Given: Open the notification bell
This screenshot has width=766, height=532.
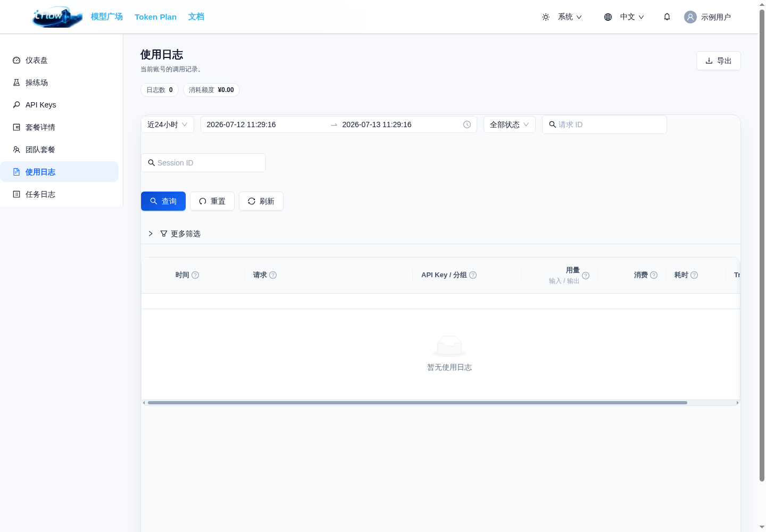Looking at the screenshot, I should [x=667, y=17].
